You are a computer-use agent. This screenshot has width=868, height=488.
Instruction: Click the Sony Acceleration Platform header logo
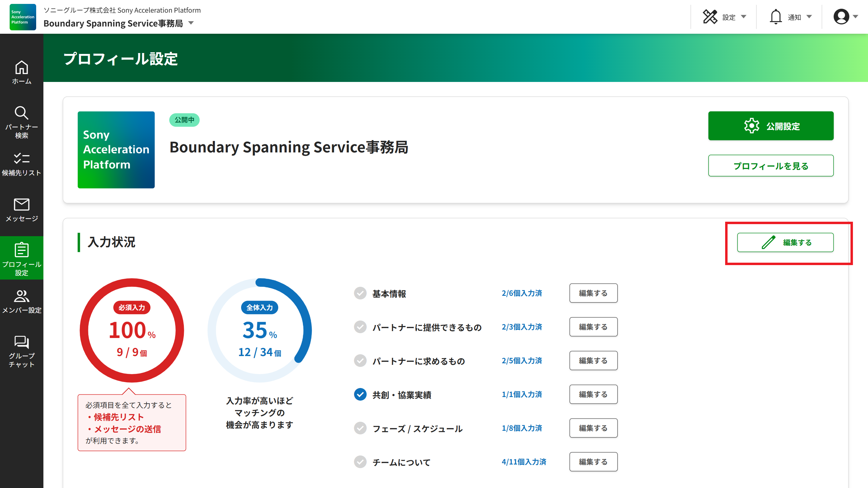pos(23,17)
